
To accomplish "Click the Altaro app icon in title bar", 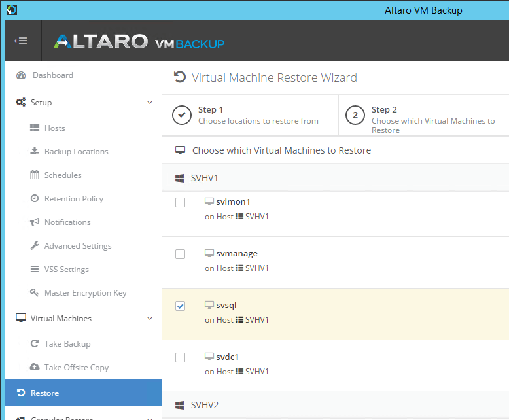I will click(12, 10).
